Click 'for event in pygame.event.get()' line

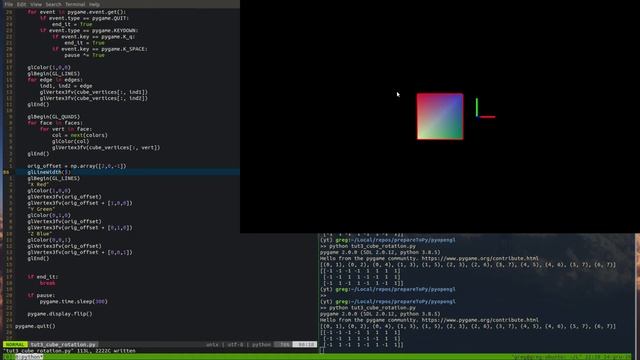pyautogui.click(x=77, y=12)
